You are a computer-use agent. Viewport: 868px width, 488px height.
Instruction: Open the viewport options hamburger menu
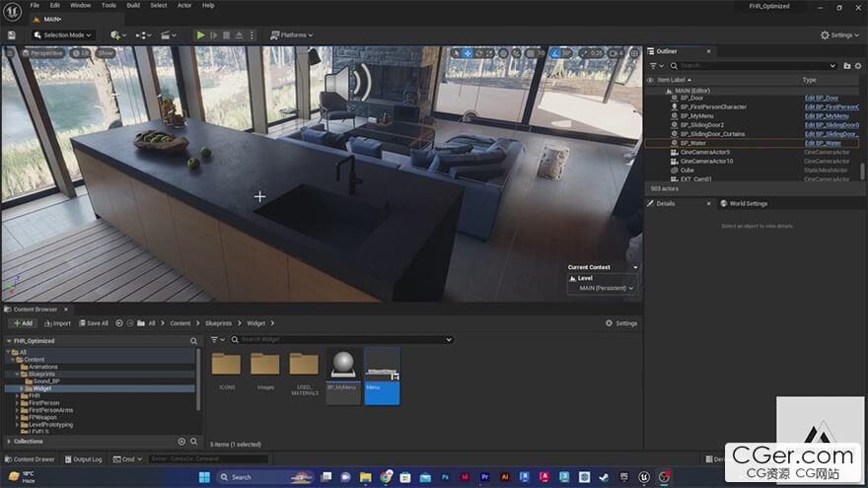10,53
